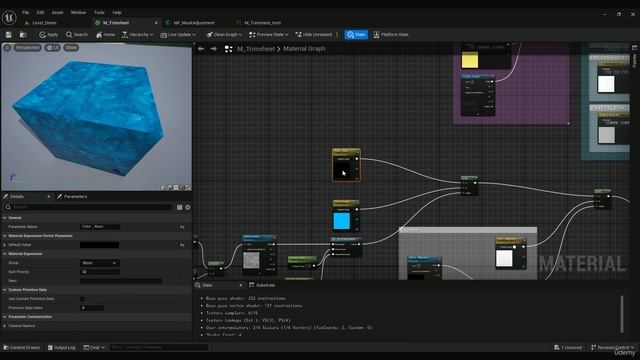640x360 pixels.
Task: Click the Unreal Engine logo icon
Action: click(9, 18)
